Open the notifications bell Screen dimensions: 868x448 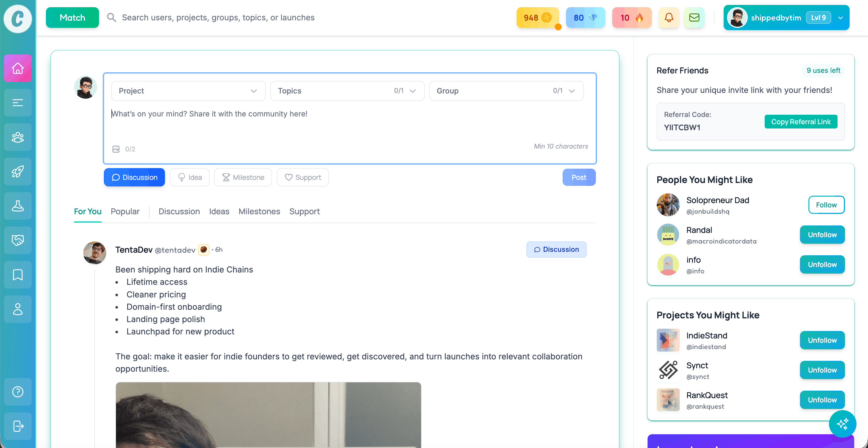pyautogui.click(x=669, y=17)
